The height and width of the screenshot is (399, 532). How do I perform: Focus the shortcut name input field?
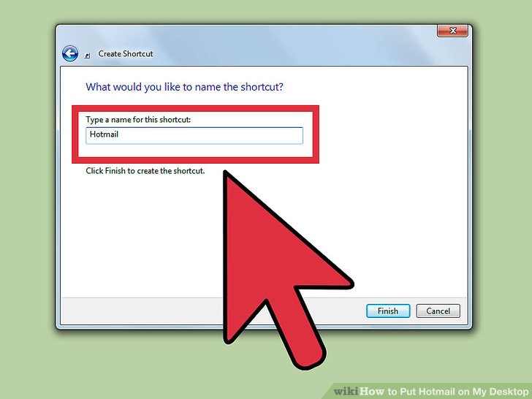coord(194,135)
